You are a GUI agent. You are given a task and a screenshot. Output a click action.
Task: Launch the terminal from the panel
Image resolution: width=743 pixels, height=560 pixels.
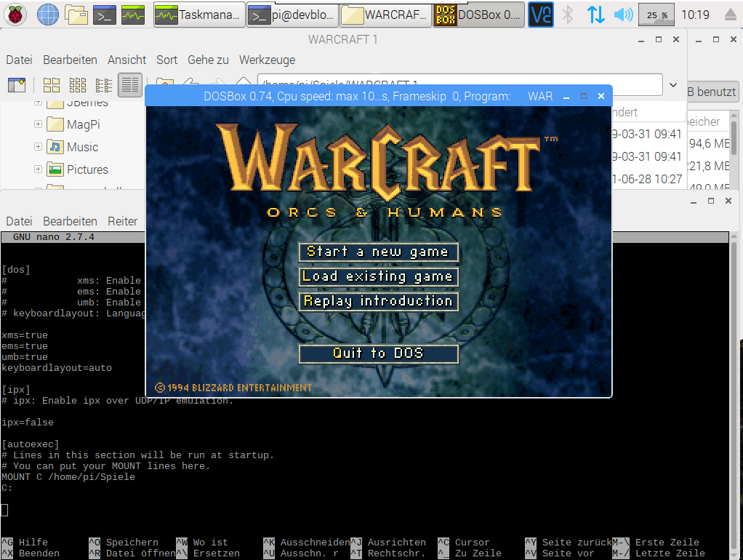tap(104, 15)
